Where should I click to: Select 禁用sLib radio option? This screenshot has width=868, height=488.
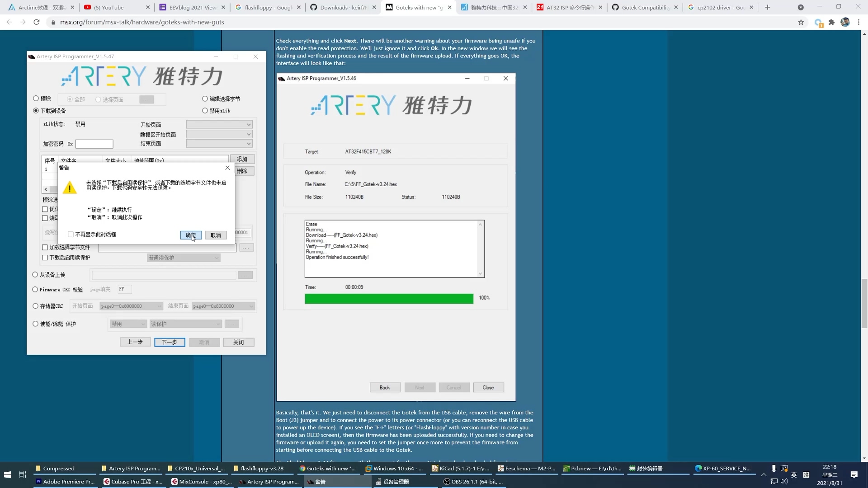(205, 111)
